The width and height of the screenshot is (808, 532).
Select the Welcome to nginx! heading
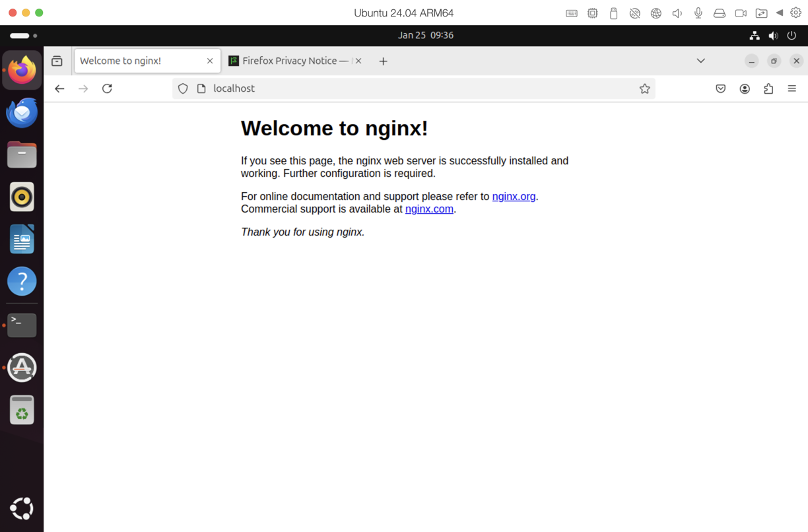coord(335,128)
